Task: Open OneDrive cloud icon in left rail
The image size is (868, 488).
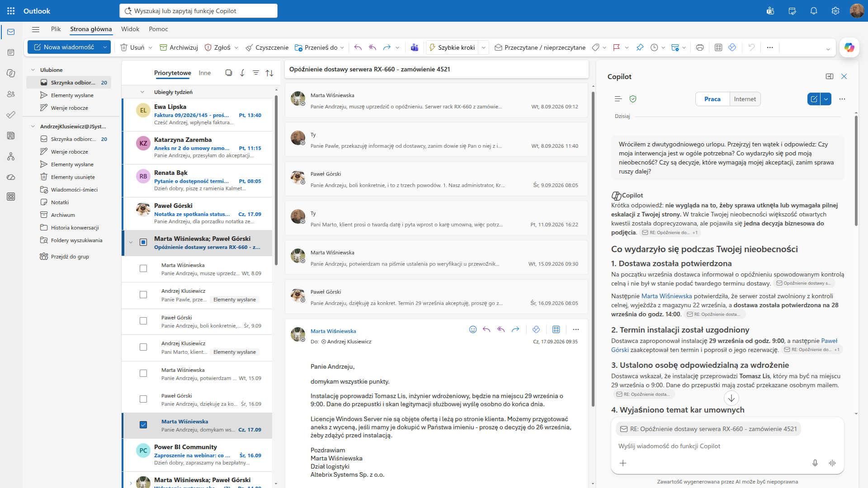Action: pyautogui.click(x=11, y=177)
